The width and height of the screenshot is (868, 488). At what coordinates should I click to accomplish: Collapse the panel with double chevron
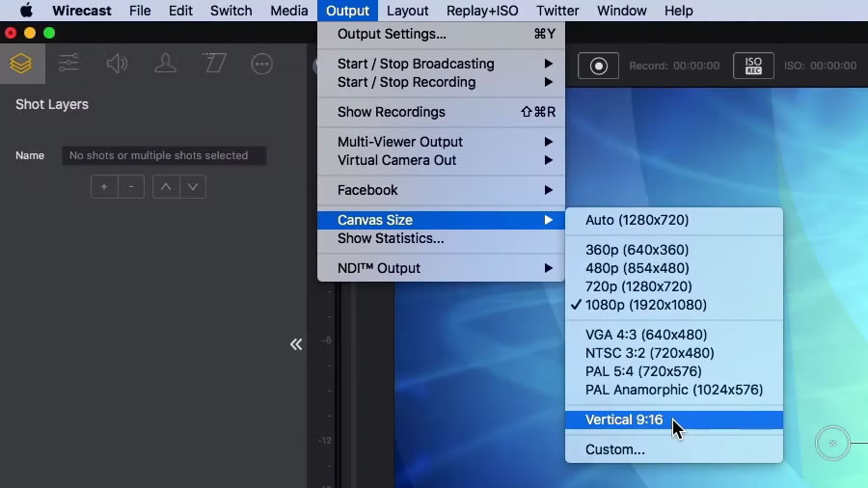point(296,344)
